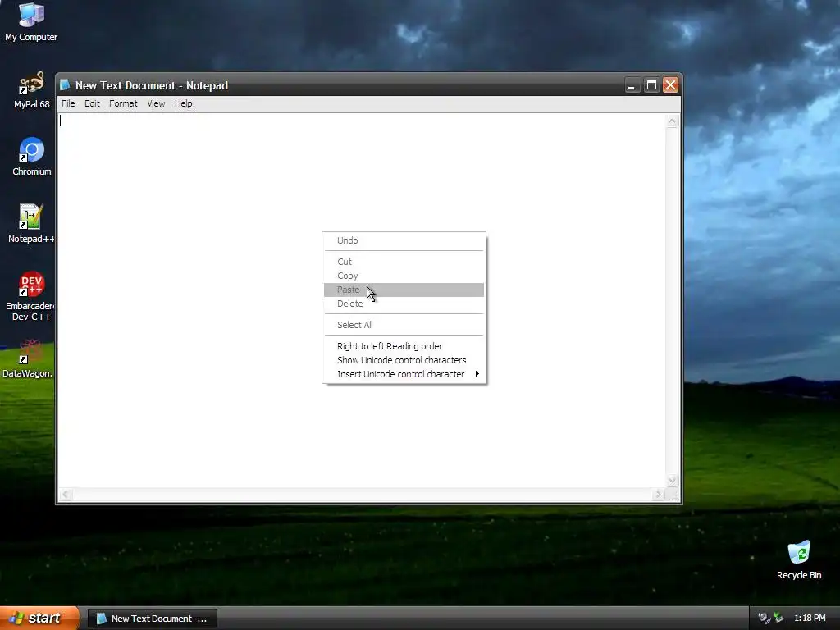The height and width of the screenshot is (630, 840).
Task: Toggle Right to left Reading order
Action: click(404, 346)
